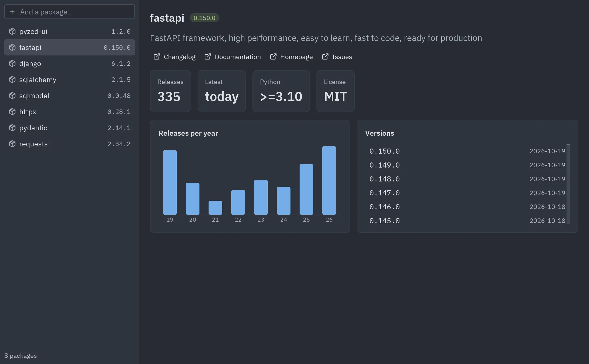This screenshot has height=364, width=589.
Task: Click the fastapi package cube icon
Action: (12, 47)
